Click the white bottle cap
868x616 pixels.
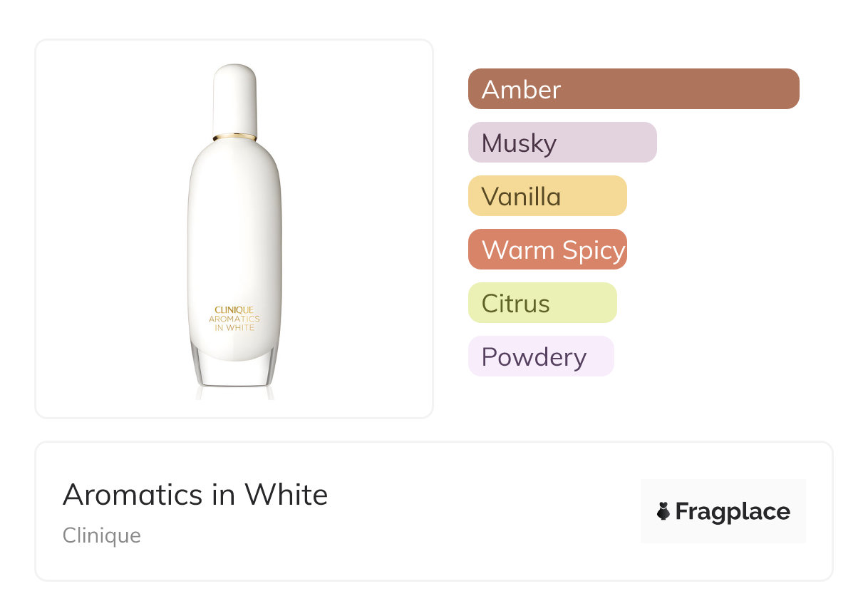234,96
